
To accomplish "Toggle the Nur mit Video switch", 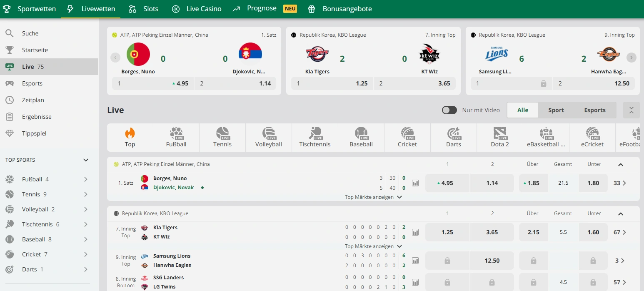I will [449, 110].
